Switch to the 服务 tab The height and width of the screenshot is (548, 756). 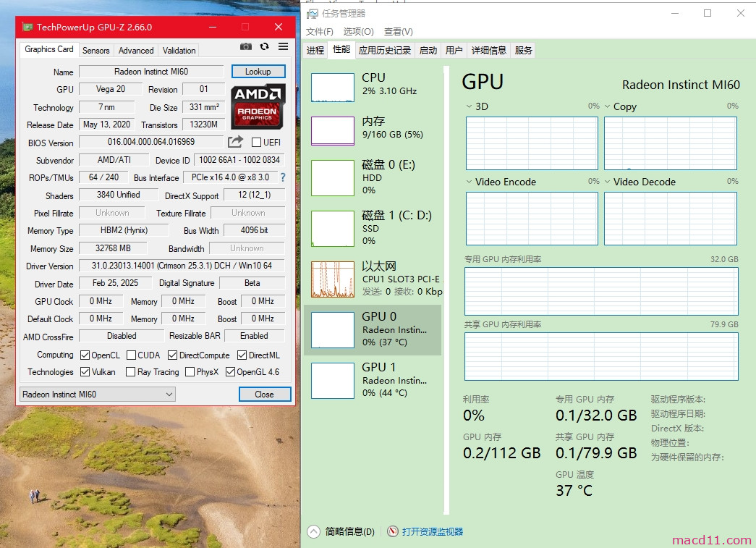pos(524,50)
